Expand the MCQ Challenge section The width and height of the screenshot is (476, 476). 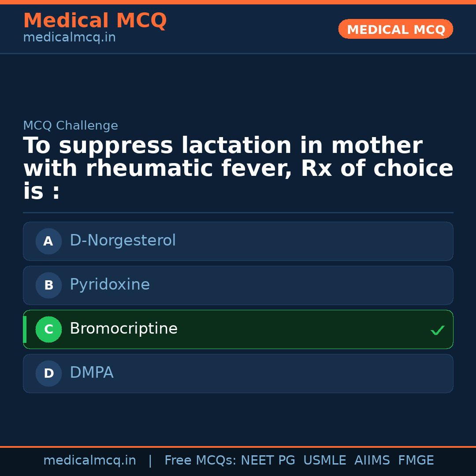click(71, 126)
